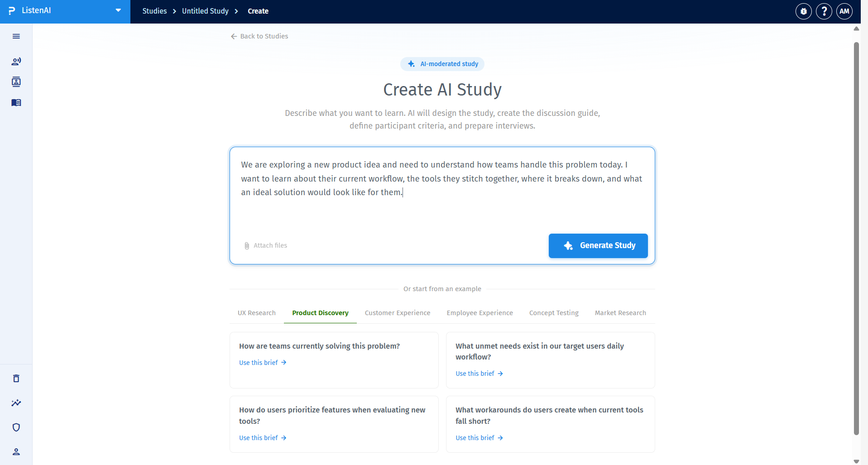Open the Studies breadcrumb
Viewport: 868px width, 465px height.
point(154,11)
